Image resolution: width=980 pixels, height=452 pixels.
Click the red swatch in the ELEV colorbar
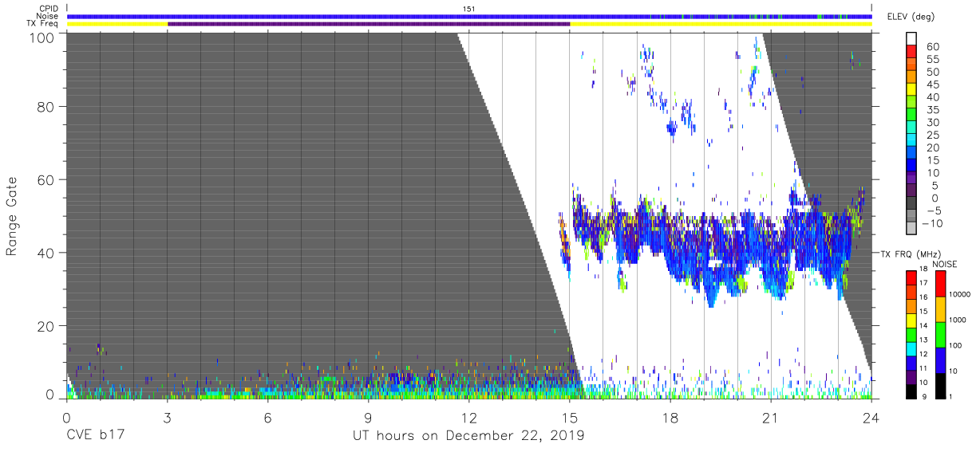911,52
